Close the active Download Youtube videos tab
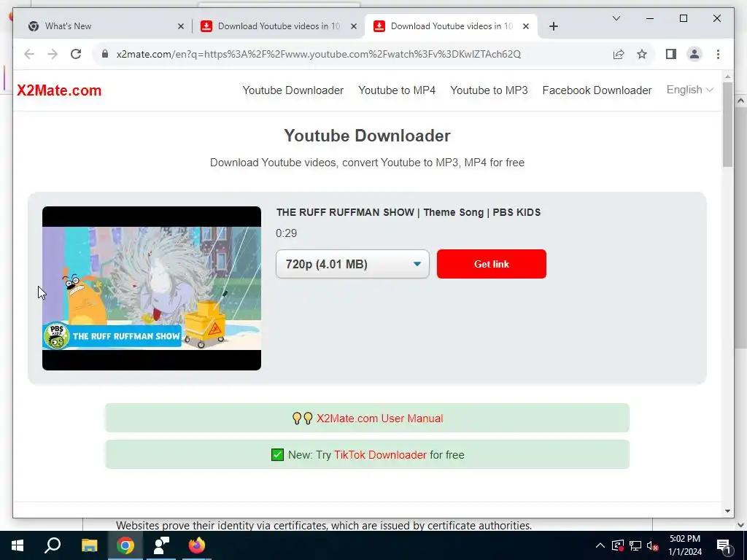Image resolution: width=747 pixels, height=560 pixels. point(525,26)
